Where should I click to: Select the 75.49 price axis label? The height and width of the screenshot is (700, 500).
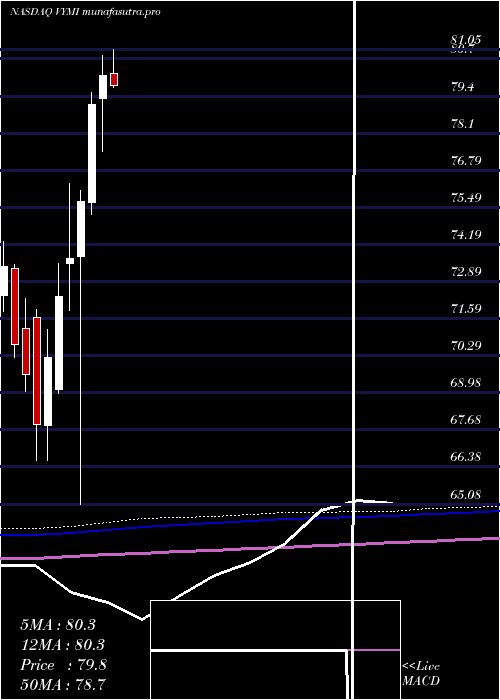click(466, 197)
